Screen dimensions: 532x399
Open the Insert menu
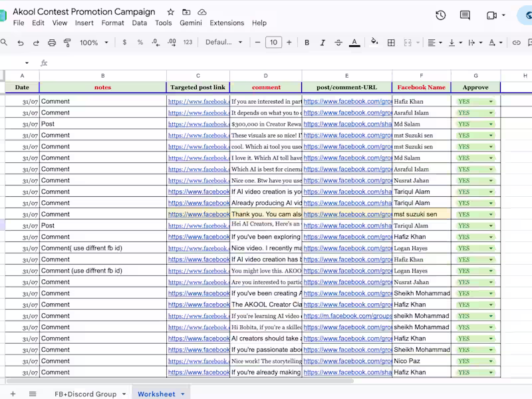(x=84, y=23)
